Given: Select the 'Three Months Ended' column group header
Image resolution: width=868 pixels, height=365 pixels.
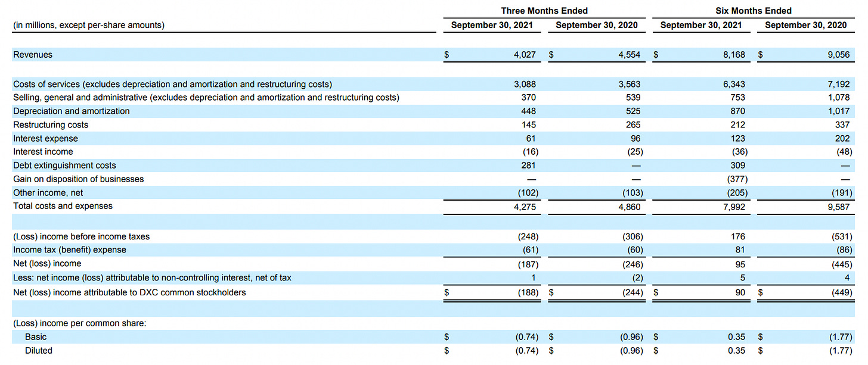Looking at the screenshot, I should 544,11.
